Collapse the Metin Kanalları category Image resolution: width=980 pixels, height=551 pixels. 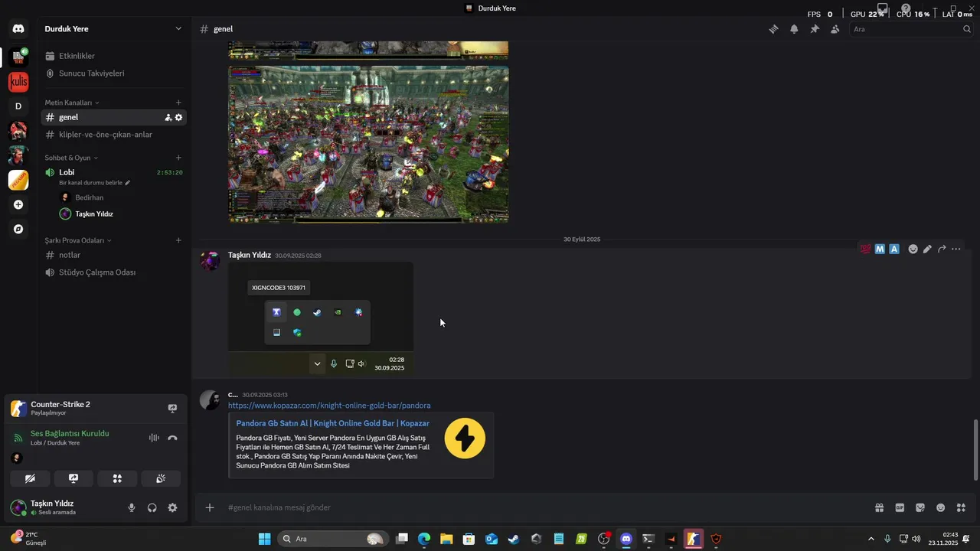72,103
